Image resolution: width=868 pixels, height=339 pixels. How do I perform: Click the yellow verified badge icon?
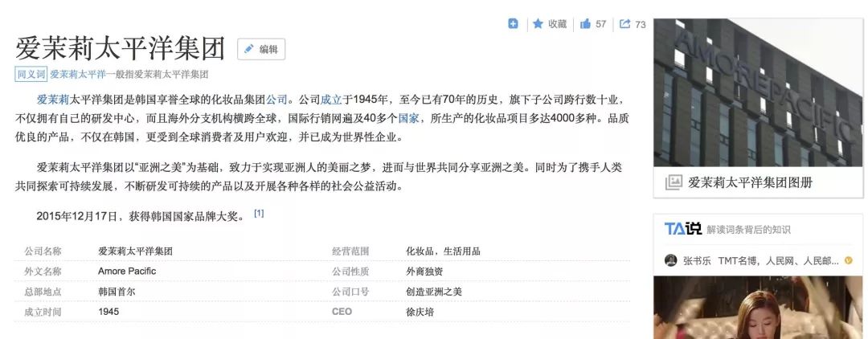[x=849, y=260]
